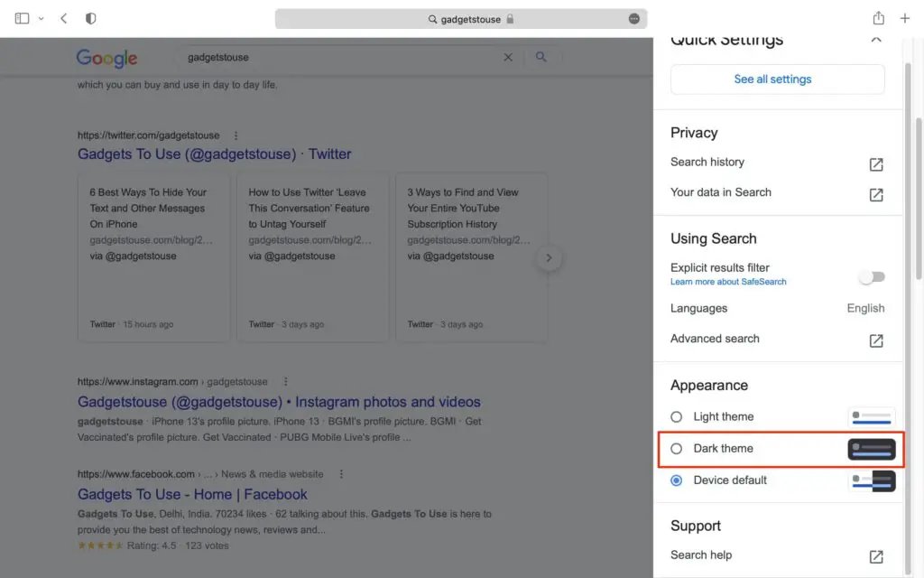
Task: Open the '6 Best Ways To Hide' tweet card
Action: pos(153,257)
